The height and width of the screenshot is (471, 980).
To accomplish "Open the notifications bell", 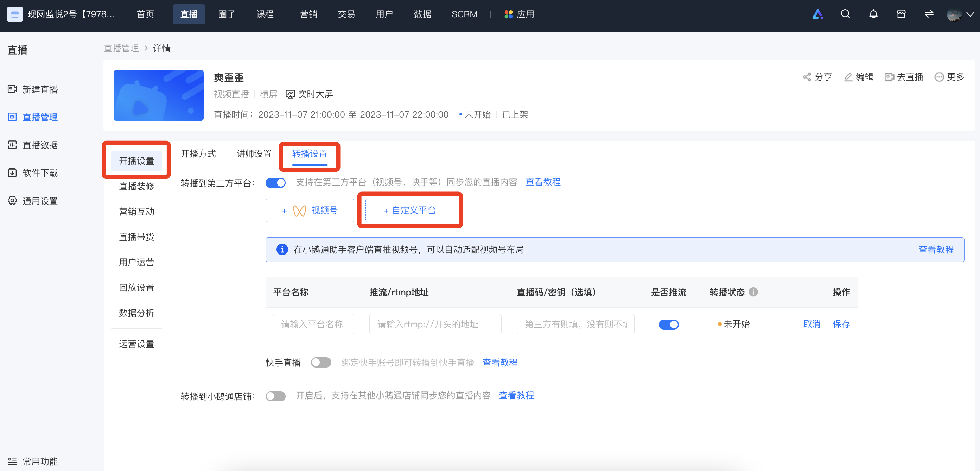I will pyautogui.click(x=873, y=14).
